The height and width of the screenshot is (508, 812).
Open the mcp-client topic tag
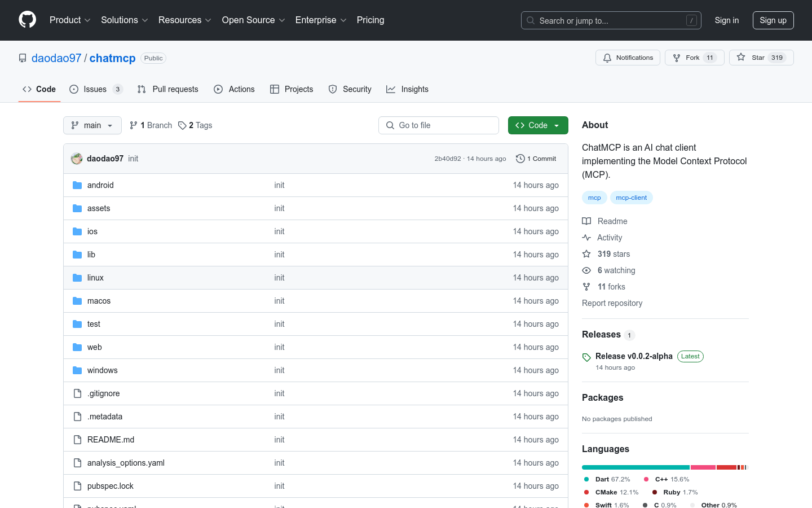click(631, 198)
